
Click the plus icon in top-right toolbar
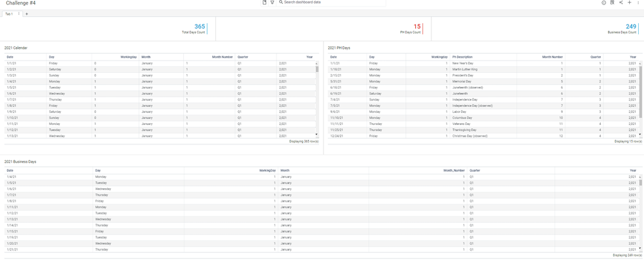click(x=630, y=3)
